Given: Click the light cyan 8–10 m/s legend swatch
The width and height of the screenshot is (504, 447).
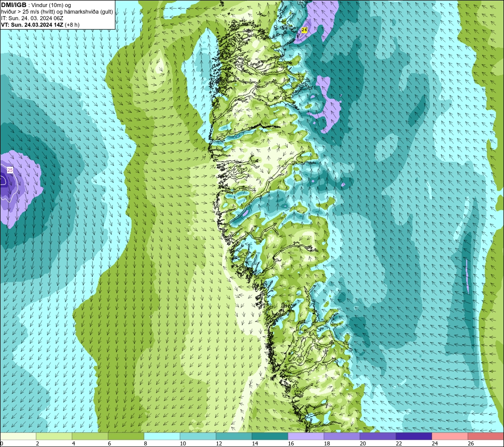Looking at the screenshot, I should 162,436.
